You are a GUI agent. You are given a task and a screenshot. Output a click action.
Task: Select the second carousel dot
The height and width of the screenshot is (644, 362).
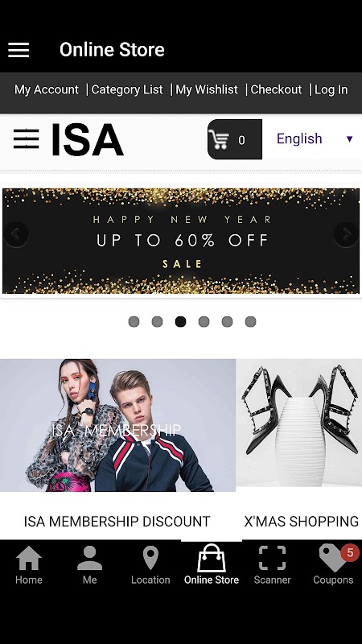157,321
